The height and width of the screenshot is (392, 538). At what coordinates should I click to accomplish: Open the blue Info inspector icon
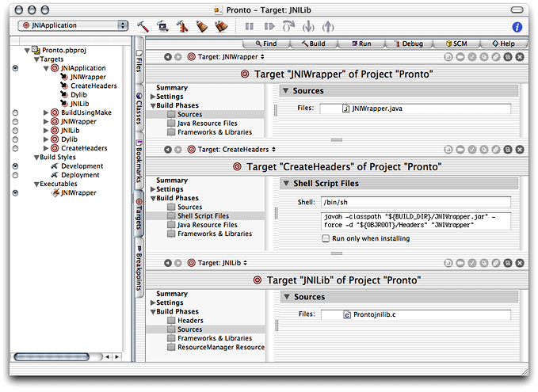517,27
